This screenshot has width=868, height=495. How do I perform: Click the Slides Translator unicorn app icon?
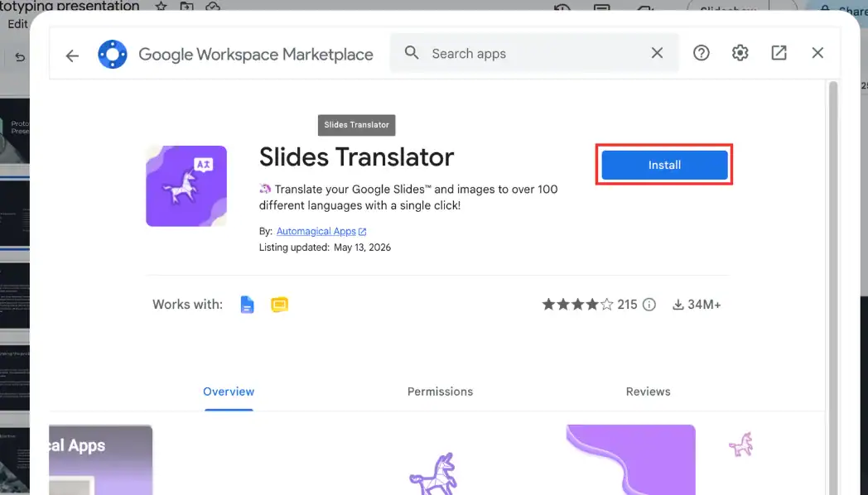tap(186, 186)
